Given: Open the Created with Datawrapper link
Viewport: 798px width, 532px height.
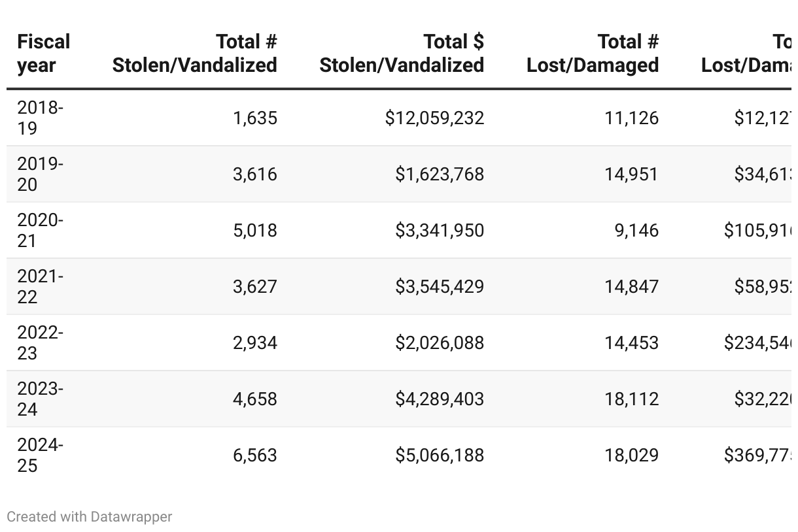Looking at the screenshot, I should (x=90, y=517).
